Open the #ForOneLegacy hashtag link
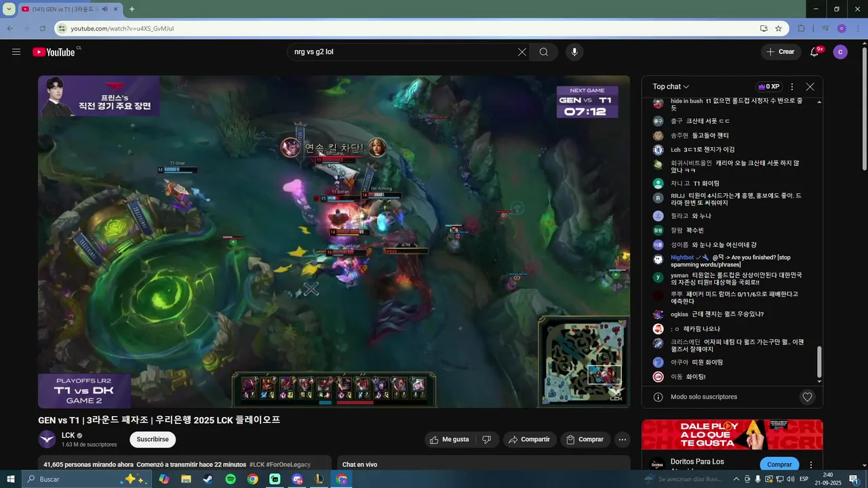 pos(288,465)
